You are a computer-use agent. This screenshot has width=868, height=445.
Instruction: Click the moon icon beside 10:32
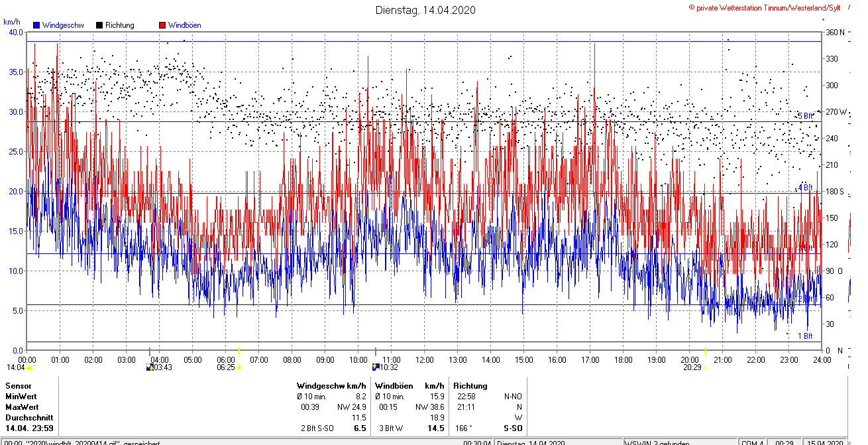coord(376,367)
